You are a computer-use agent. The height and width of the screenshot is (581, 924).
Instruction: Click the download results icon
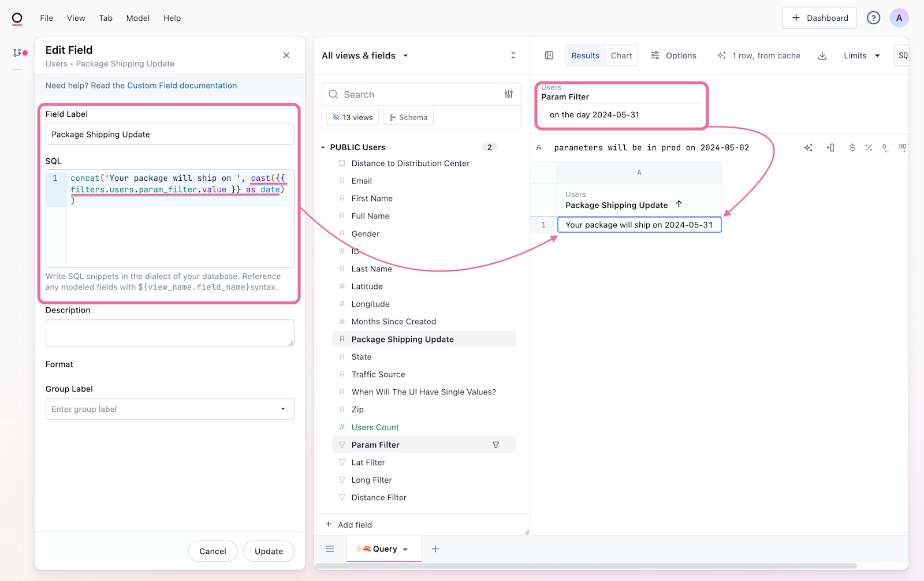tap(822, 55)
